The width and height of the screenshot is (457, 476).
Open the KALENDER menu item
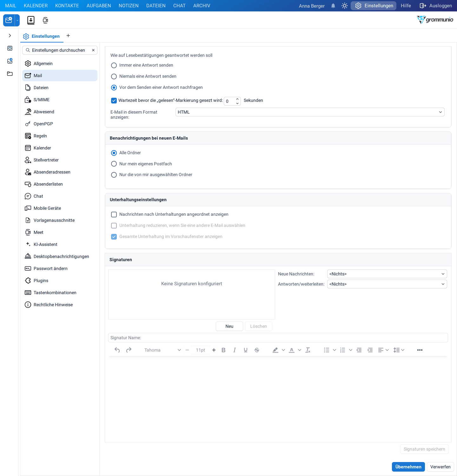36,6
